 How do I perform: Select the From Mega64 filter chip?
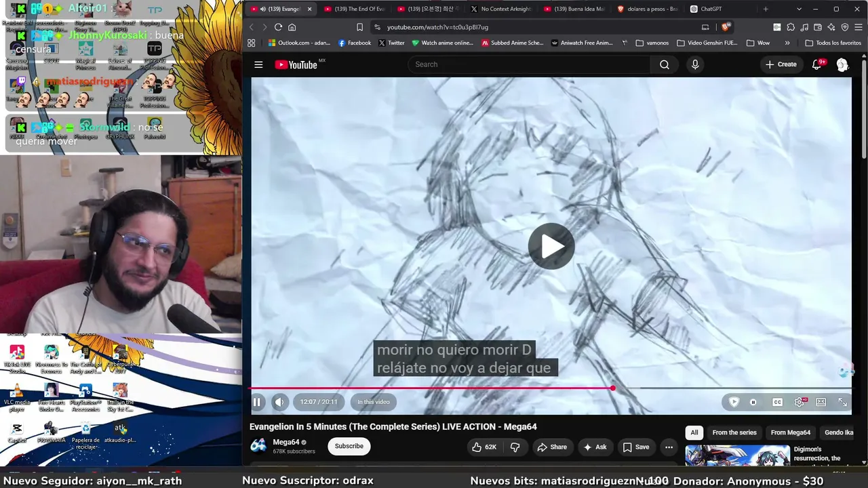(790, 432)
